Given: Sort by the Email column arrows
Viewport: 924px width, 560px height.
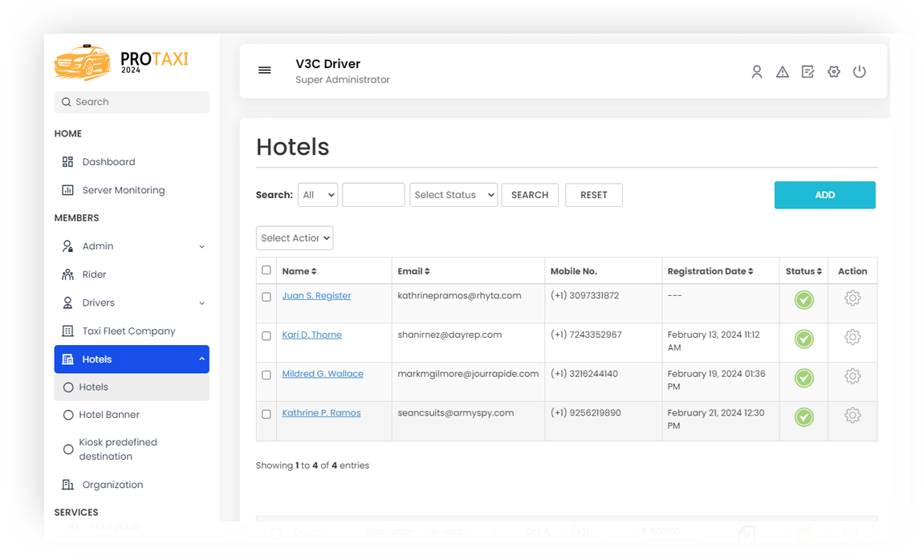Looking at the screenshot, I should pos(427,271).
